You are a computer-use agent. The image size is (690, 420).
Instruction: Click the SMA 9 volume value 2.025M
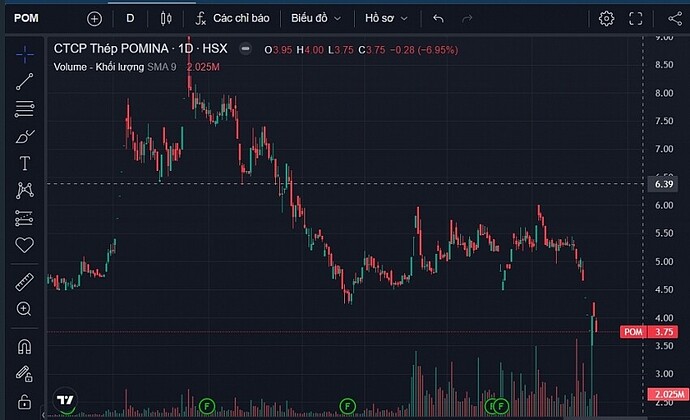(203, 67)
